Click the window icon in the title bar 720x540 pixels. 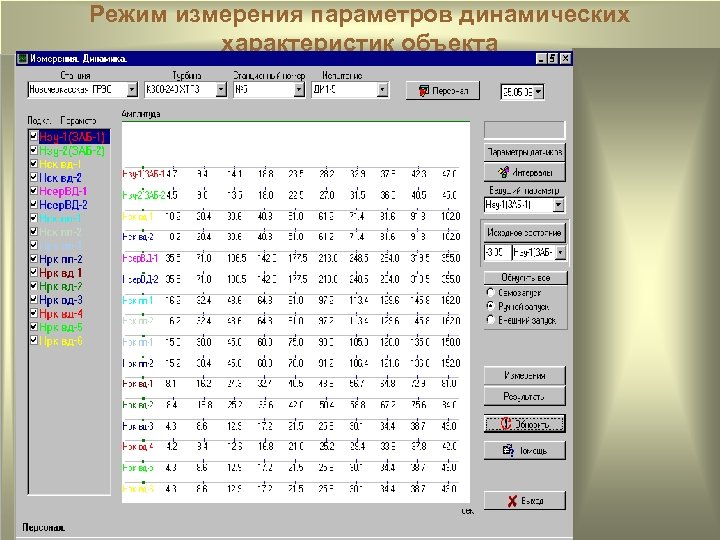[x=22, y=58]
